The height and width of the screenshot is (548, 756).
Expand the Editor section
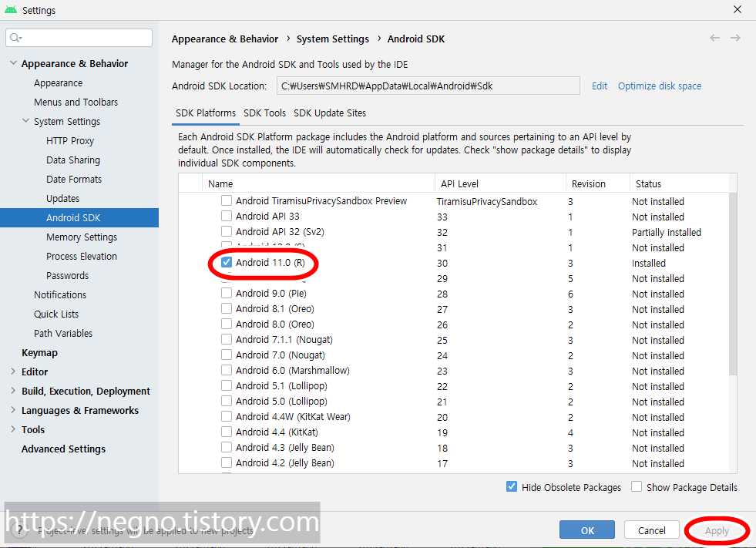pos(13,371)
